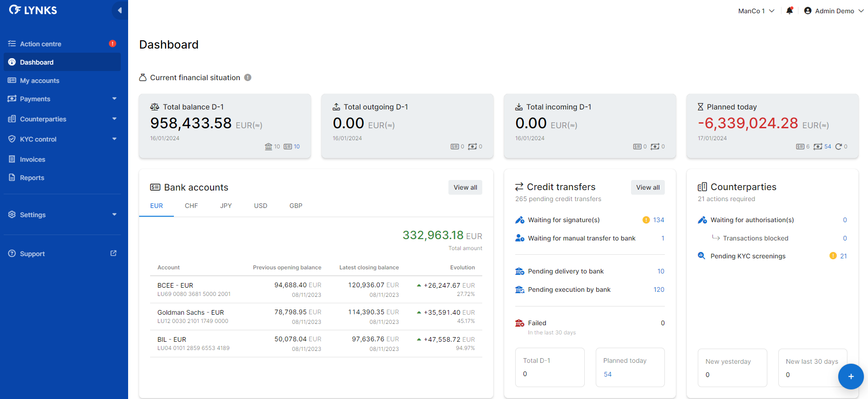This screenshot has height=399, width=868.
Task: Click the bank icon showing 10 in Total balance card
Action: [269, 147]
